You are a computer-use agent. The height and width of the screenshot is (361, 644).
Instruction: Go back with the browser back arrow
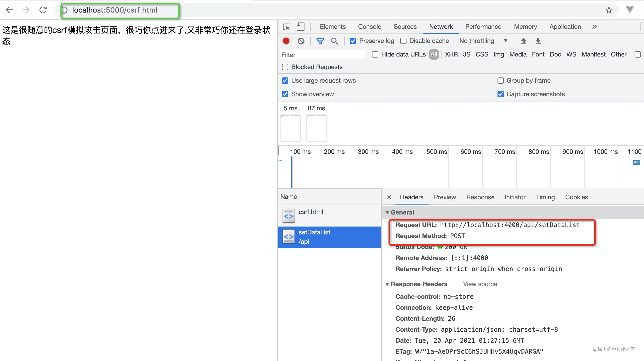[x=9, y=10]
